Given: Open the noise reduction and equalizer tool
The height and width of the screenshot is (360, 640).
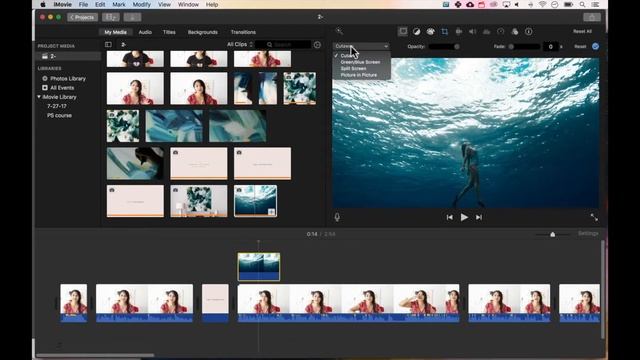Looking at the screenshot, I should click(487, 31).
